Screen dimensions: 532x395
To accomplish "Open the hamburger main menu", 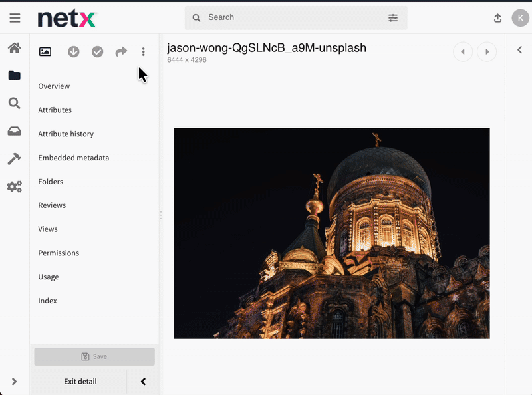I will coord(15,19).
